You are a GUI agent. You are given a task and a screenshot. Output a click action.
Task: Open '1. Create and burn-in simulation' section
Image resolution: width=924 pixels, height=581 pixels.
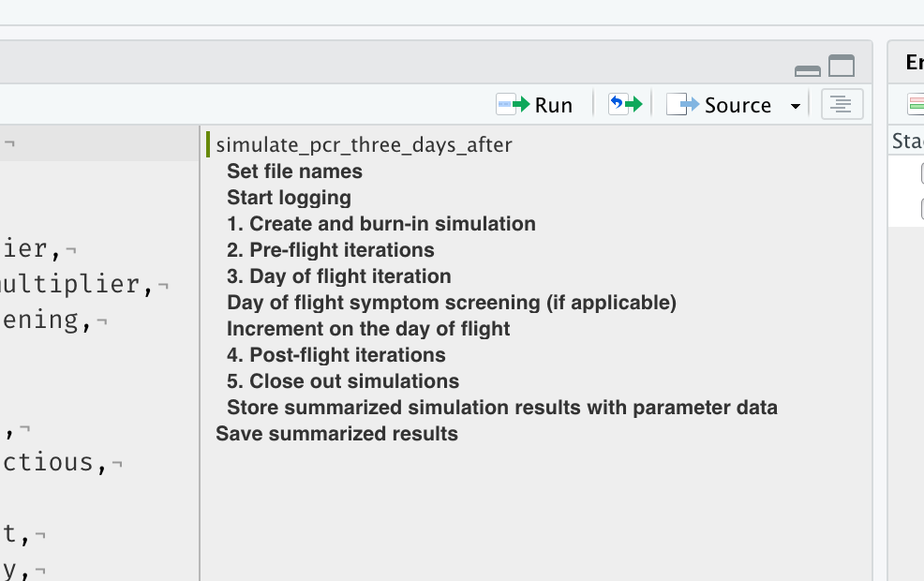[x=381, y=224]
